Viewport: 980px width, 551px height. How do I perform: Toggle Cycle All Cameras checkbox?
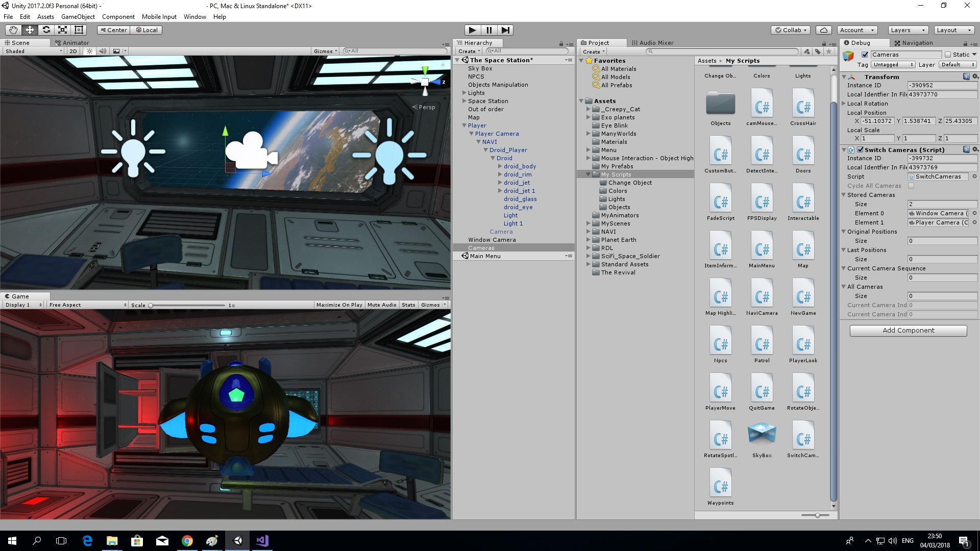[911, 186]
